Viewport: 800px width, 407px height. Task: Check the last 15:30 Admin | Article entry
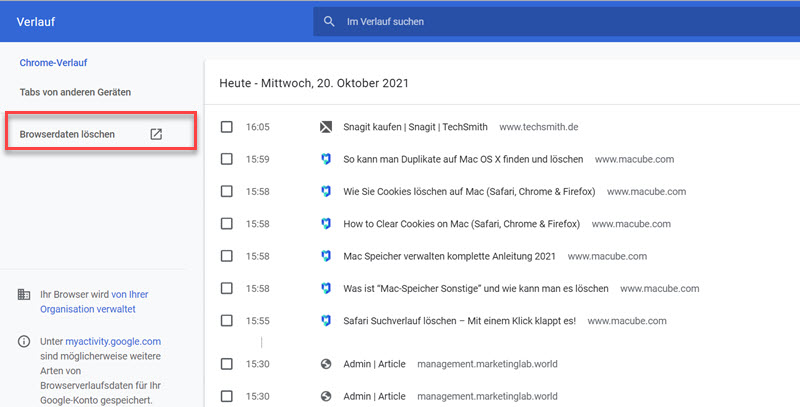227,396
